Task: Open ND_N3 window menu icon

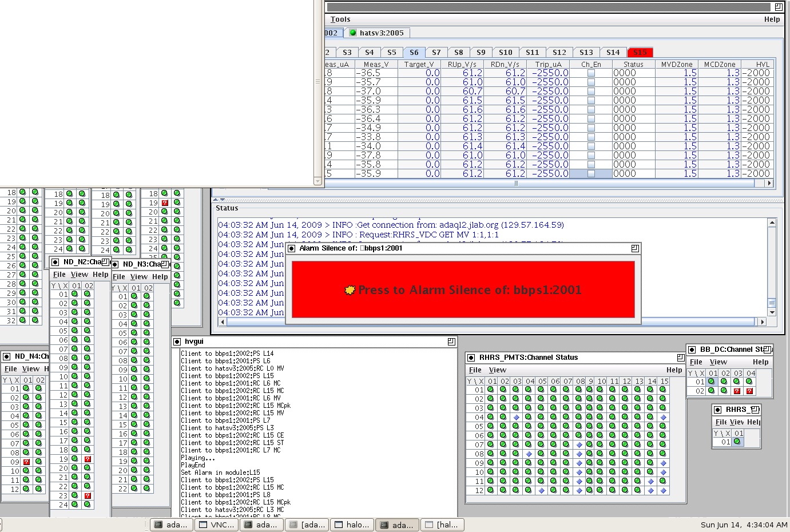Action: pos(115,264)
